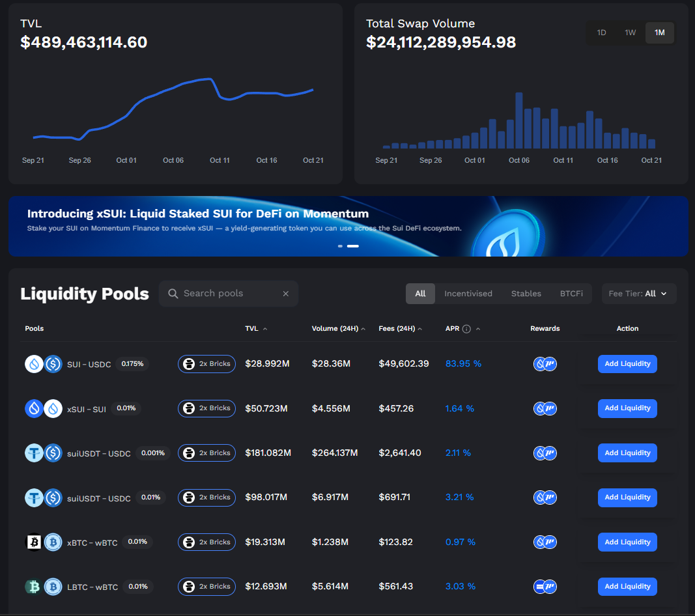Open the Fee Tier dropdown
The image size is (695, 616).
(x=639, y=294)
